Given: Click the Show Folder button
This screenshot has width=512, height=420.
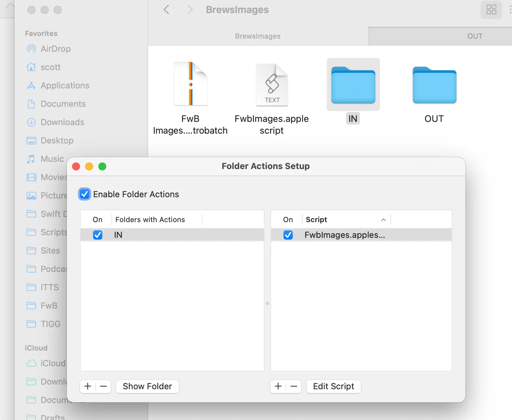Looking at the screenshot, I should 147,386.
